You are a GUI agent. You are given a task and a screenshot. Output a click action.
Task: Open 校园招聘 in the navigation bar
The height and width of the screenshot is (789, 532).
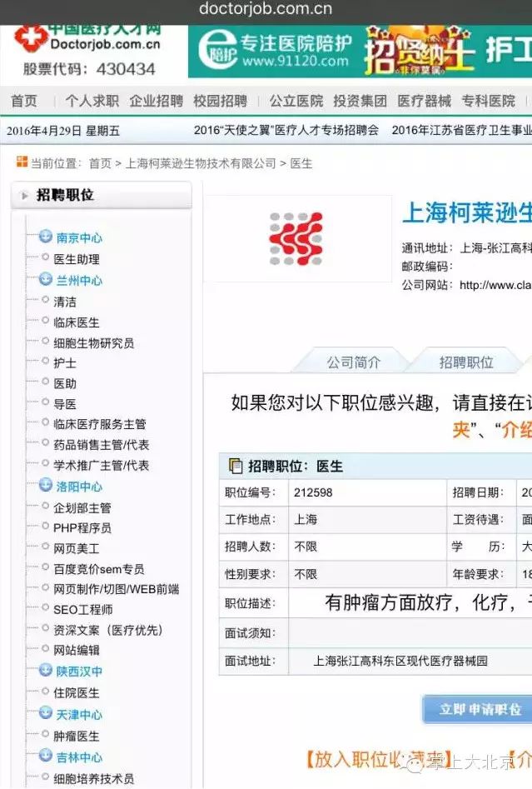click(221, 101)
